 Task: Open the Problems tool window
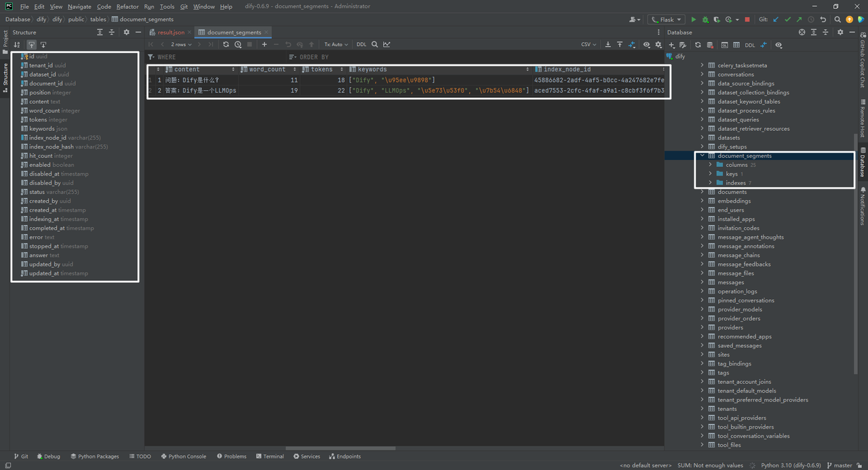tap(232, 456)
